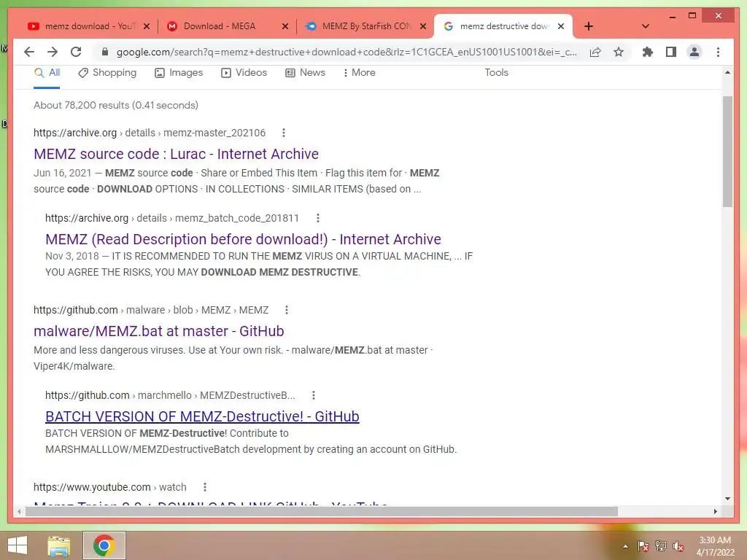Click the scroll right arrow
This screenshot has width=747, height=560.
(x=715, y=511)
